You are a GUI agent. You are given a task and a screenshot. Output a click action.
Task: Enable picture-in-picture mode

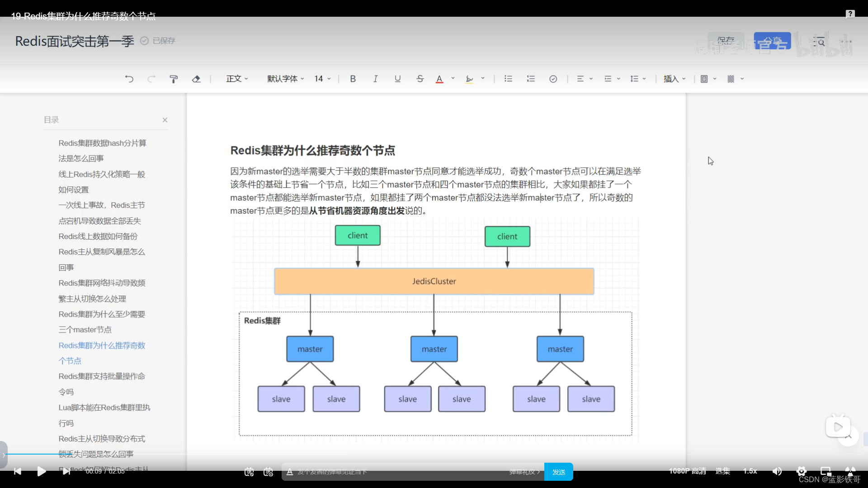pyautogui.click(x=826, y=471)
